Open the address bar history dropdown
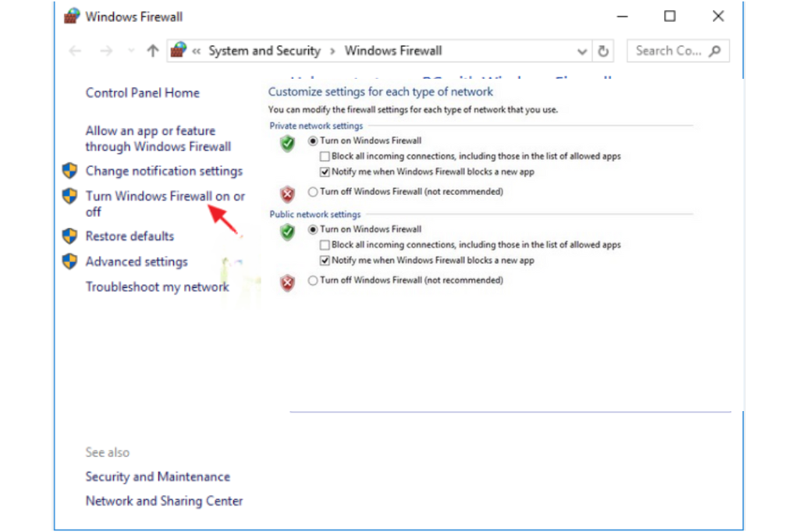This screenshot has width=799, height=532. click(x=582, y=50)
